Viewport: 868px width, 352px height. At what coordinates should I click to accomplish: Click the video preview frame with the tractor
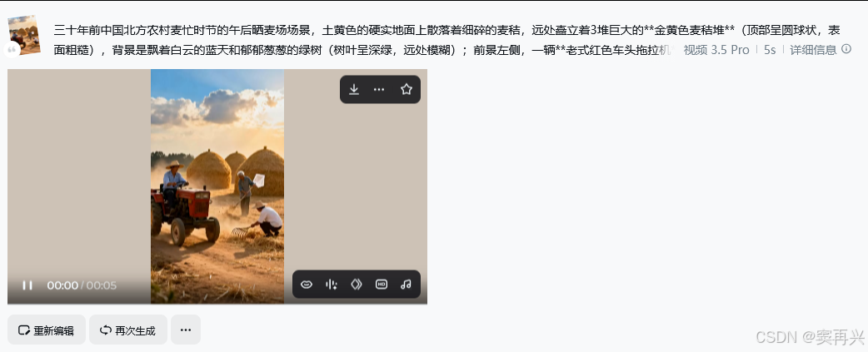(217, 186)
